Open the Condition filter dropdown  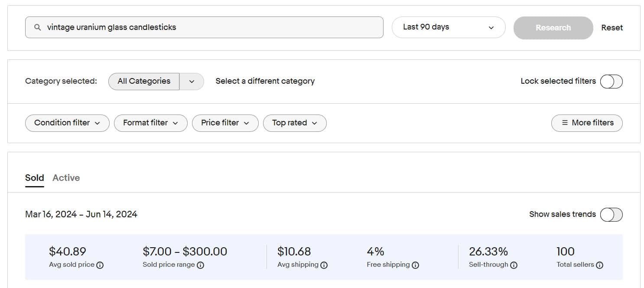click(x=67, y=123)
